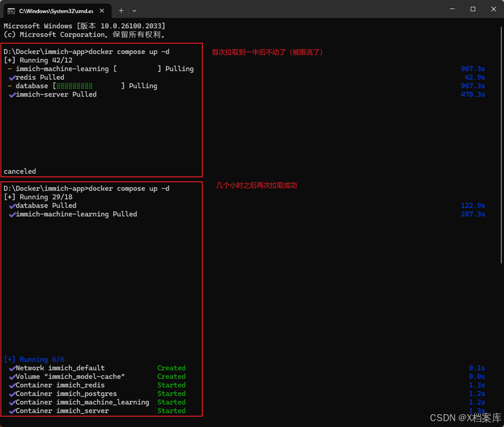504x427 pixels.
Task: Click the 'Microsoft Windows' version line
Action: [x=84, y=26]
